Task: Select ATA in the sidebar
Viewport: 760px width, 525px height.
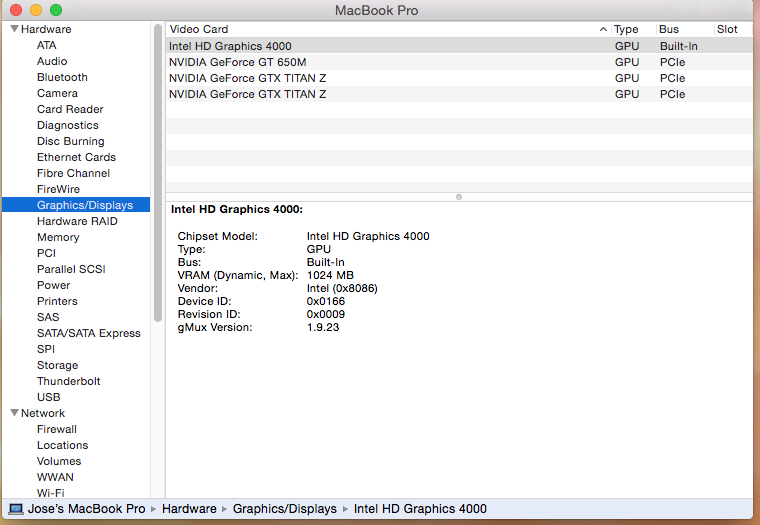Action: pos(47,45)
